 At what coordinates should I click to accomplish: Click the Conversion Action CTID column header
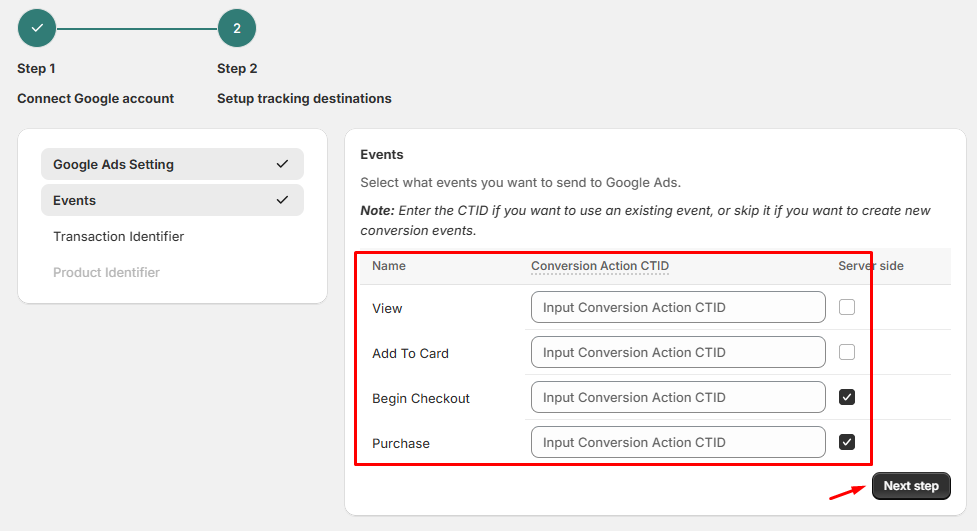[x=600, y=266]
